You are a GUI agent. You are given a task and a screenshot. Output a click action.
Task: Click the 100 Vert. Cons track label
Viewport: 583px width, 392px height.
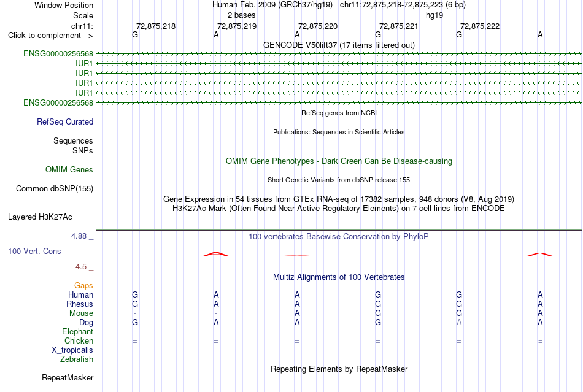(x=34, y=251)
